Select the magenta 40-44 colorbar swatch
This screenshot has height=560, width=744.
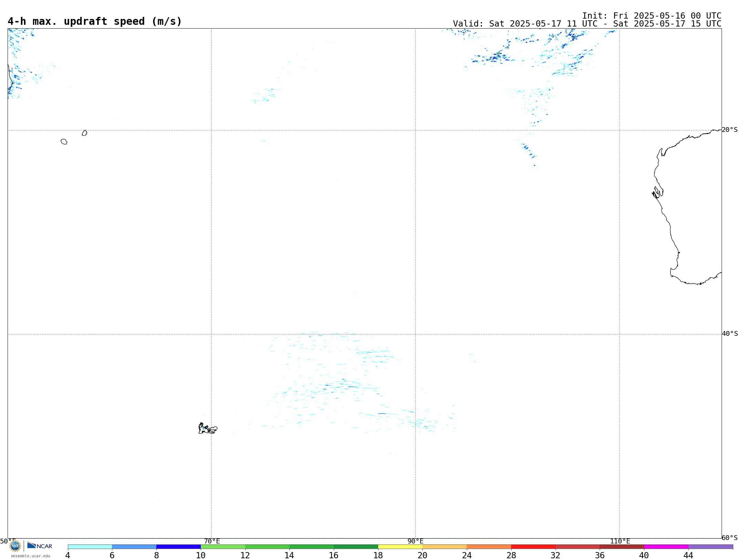[x=666, y=547]
